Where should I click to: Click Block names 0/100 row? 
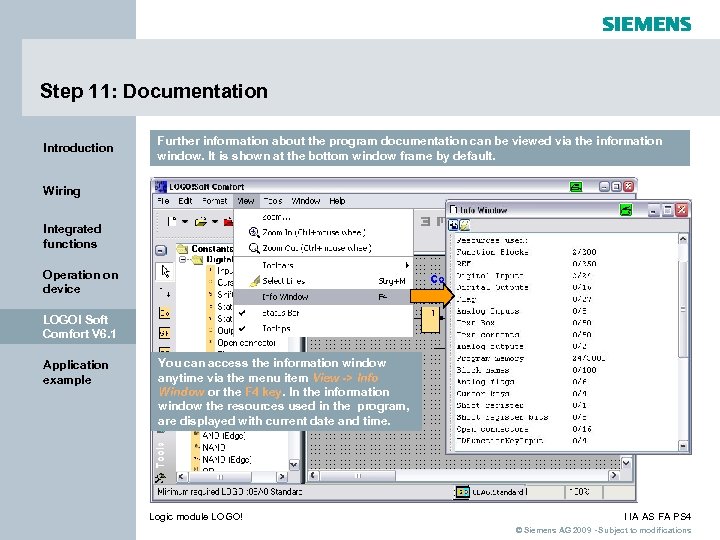coord(526,370)
